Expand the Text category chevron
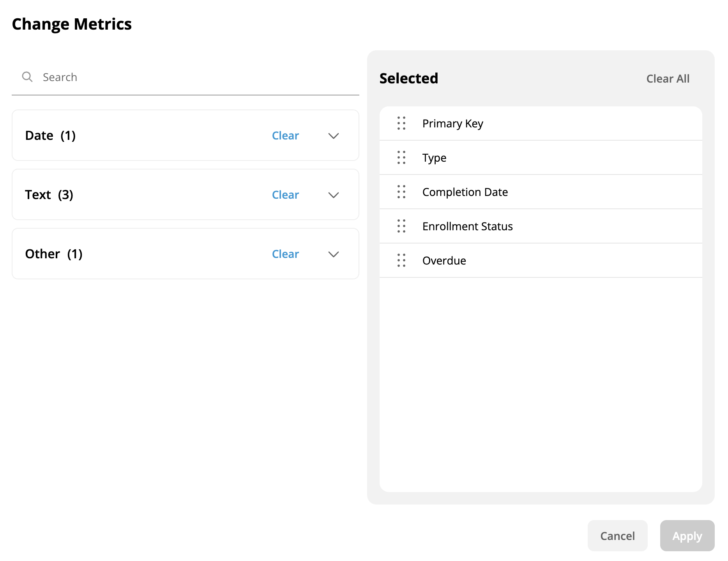Viewport: 728px width, 561px height. tap(333, 195)
